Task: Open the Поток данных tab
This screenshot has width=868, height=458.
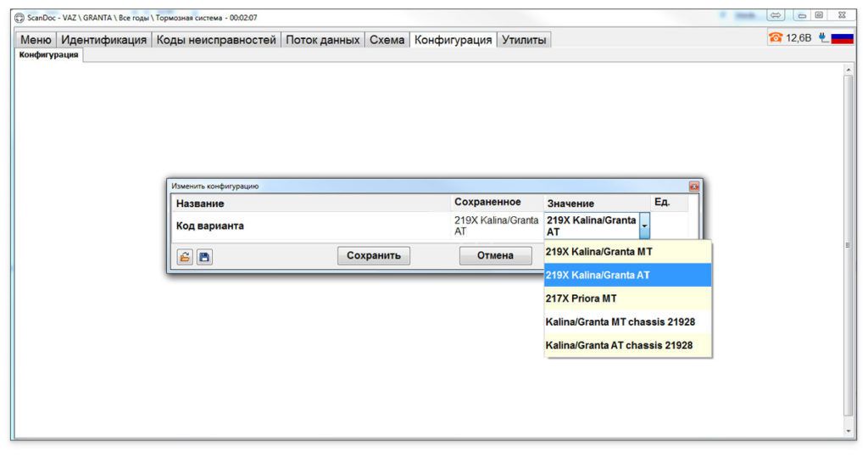Action: (x=322, y=40)
